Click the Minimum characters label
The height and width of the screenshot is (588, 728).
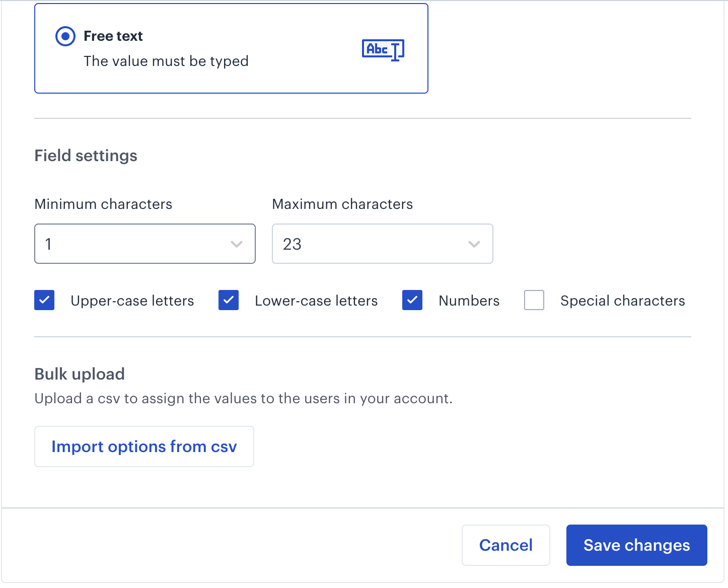[x=103, y=204]
